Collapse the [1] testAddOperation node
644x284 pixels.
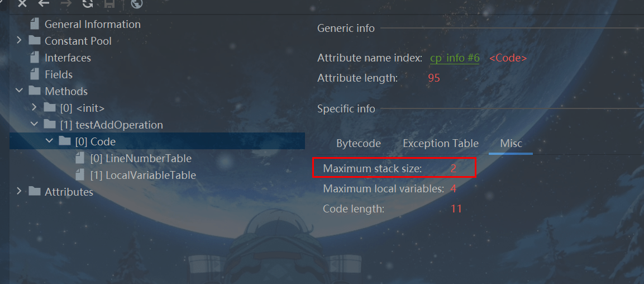35,125
